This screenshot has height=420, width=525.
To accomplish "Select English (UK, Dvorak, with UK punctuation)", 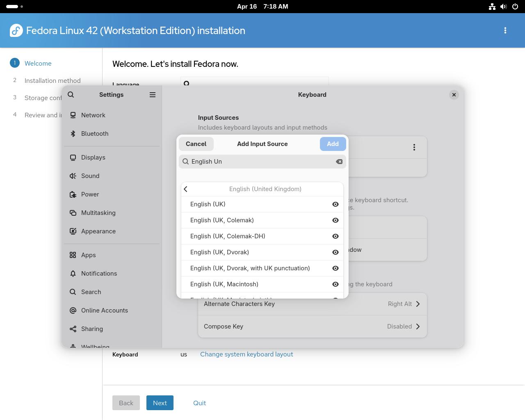I will [262, 268].
